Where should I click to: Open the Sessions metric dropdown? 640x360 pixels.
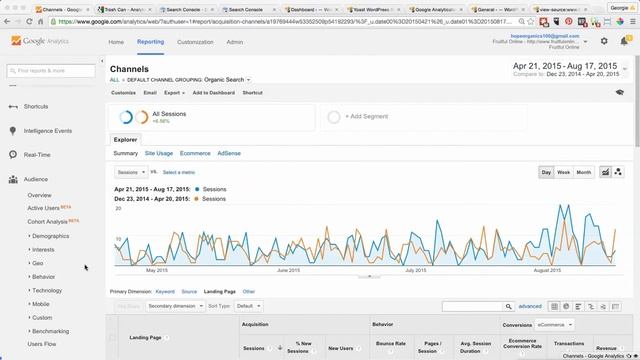(131, 172)
